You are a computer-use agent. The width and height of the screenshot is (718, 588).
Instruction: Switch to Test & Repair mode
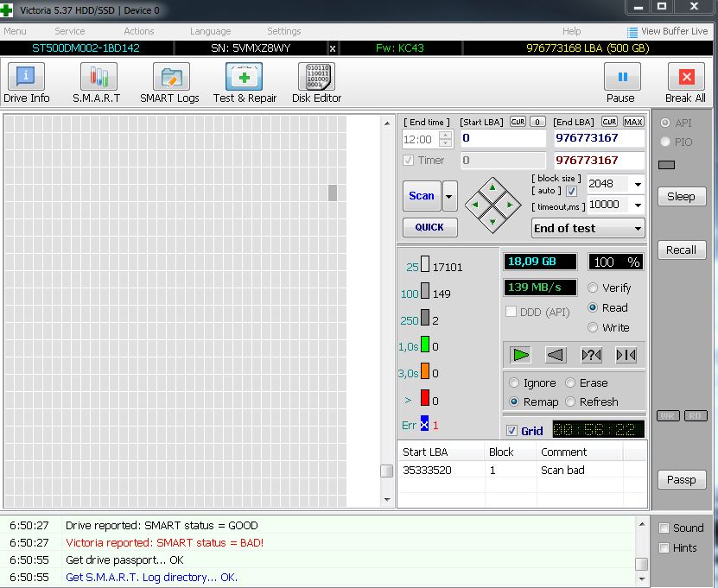245,83
